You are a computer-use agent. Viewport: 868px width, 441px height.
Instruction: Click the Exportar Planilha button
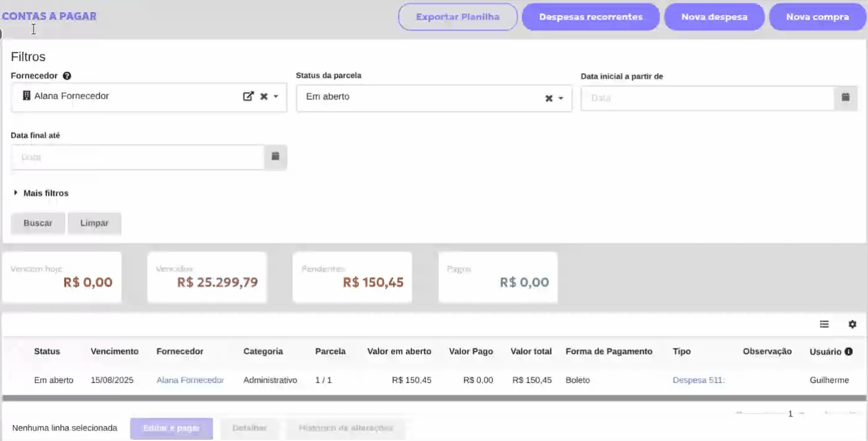(458, 17)
